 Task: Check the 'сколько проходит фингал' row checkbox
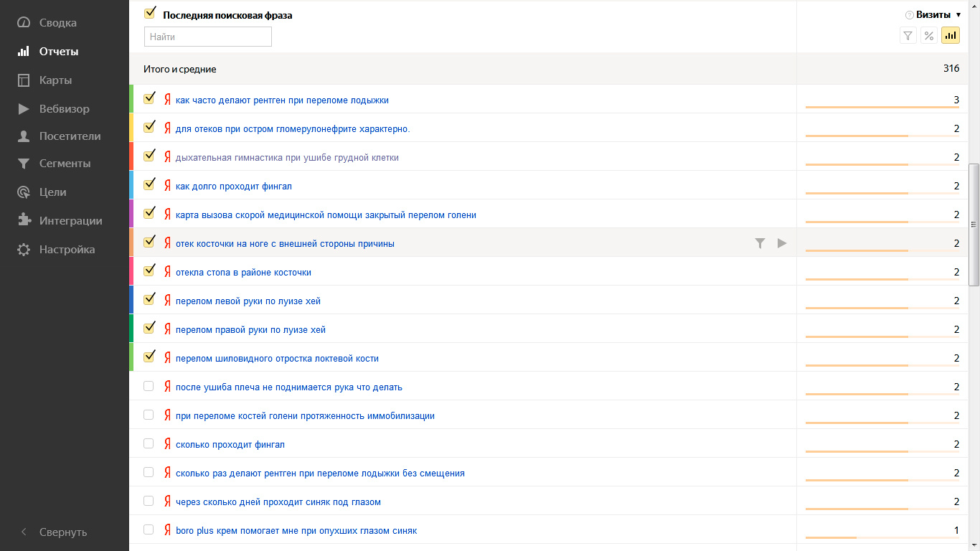pyautogui.click(x=149, y=443)
